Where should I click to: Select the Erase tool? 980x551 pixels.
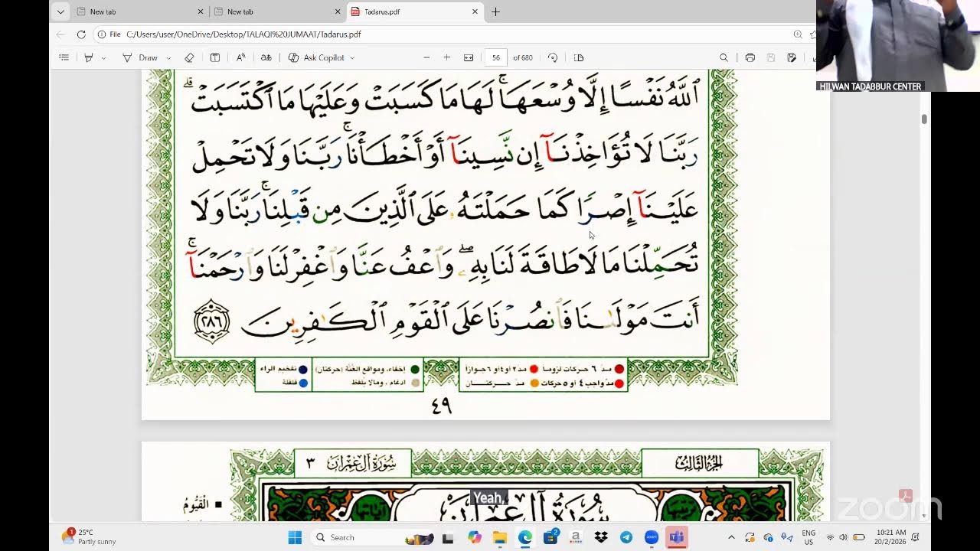pos(189,57)
